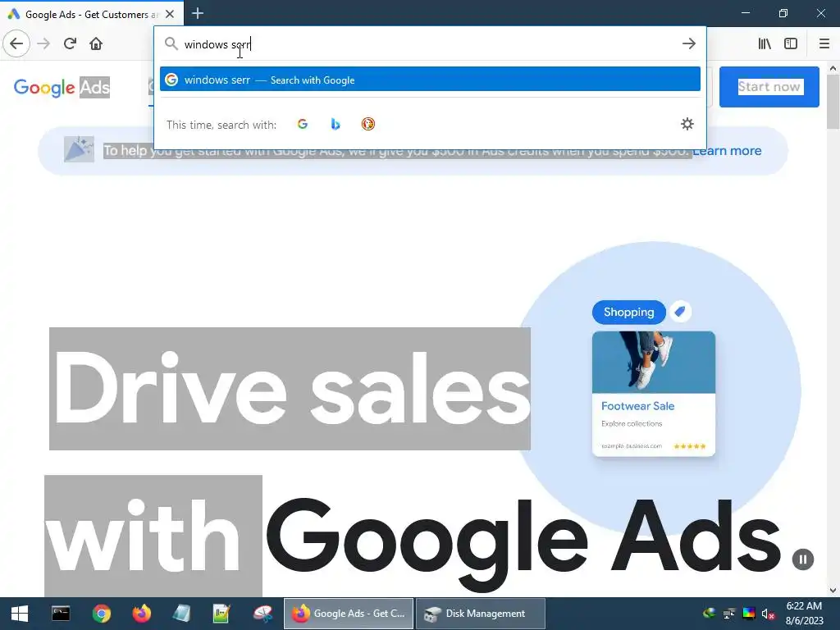Click the colorful display tray icon
This screenshot has height=630, width=840.
coord(748,614)
